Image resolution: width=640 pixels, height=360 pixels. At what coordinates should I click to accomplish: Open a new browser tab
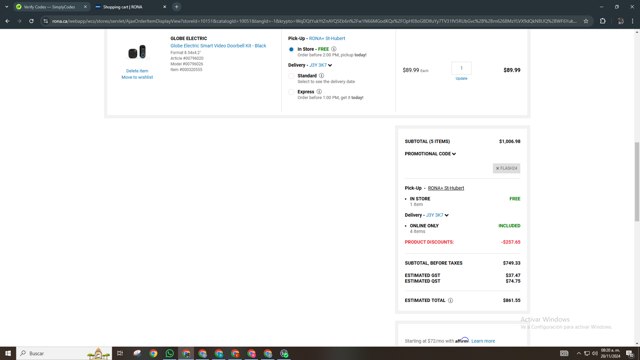point(176,7)
